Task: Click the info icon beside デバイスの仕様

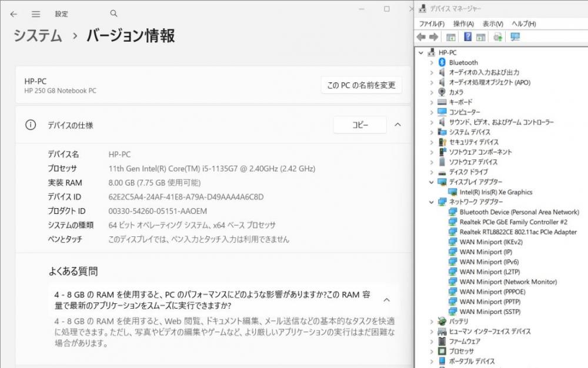Action: [x=31, y=125]
